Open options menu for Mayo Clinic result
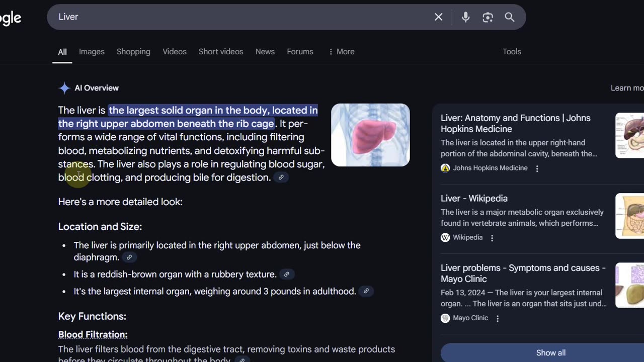 pyautogui.click(x=498, y=318)
